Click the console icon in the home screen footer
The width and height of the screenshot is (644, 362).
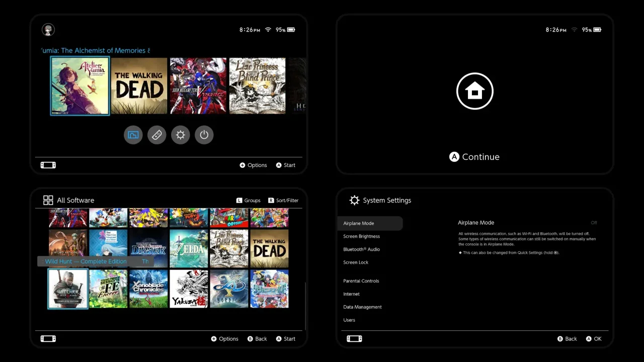coord(48,165)
